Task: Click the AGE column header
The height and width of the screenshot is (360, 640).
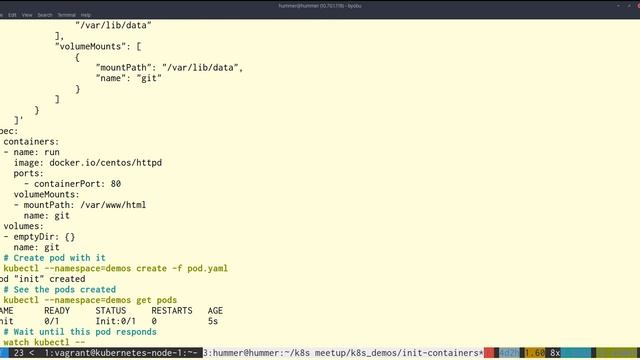Action: pos(215,311)
